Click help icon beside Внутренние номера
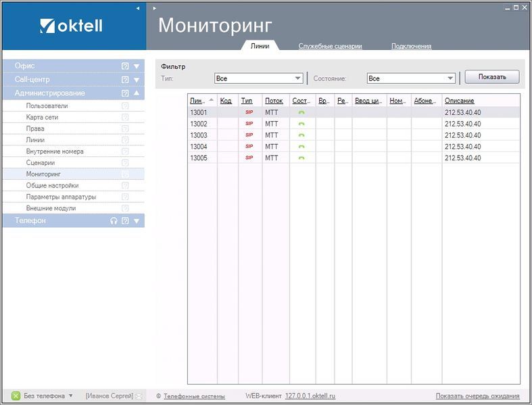This screenshot has height=405, width=532. 125,151
